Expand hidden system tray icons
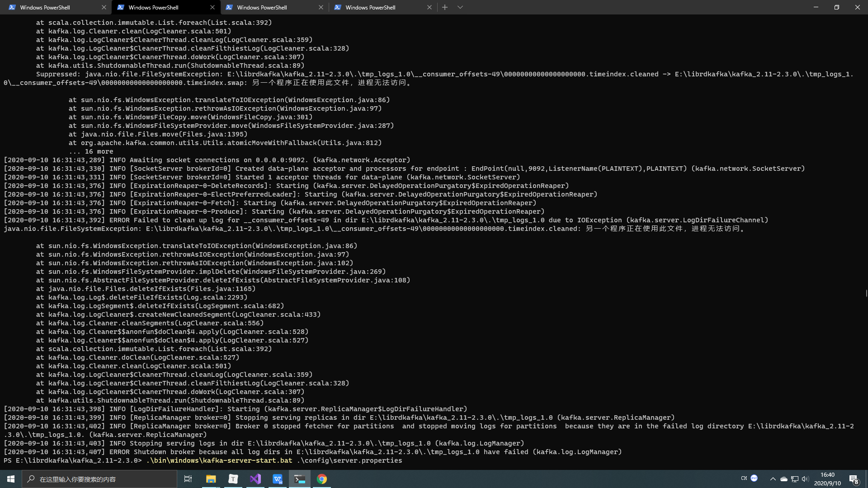Viewport: 868px width, 488px height. [x=773, y=479]
